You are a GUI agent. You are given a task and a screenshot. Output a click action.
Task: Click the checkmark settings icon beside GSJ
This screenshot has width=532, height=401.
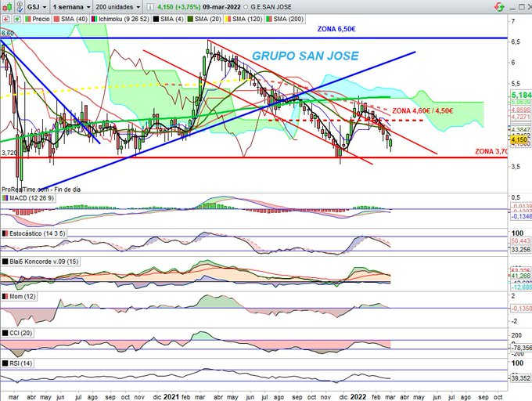click(x=20, y=6)
